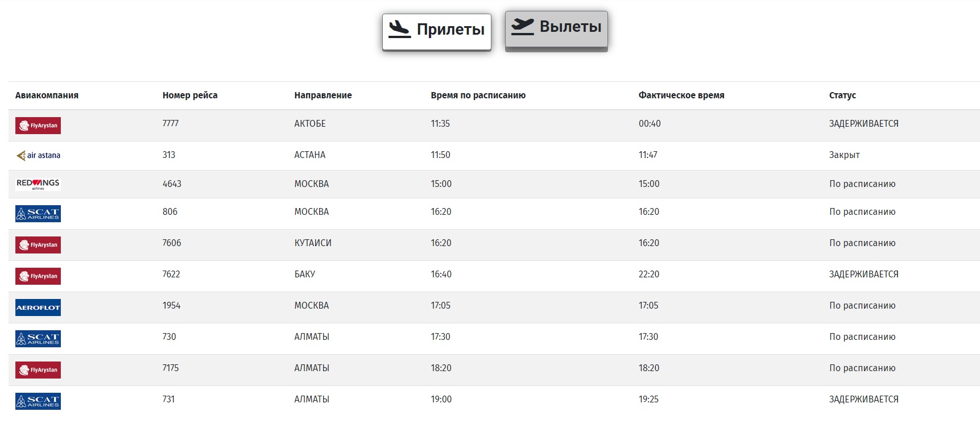Screen dimensions: 980x428
Task: Click the ЗАДЕРЖИВАЕТСЯ status for Актобе flight
Action: point(863,124)
